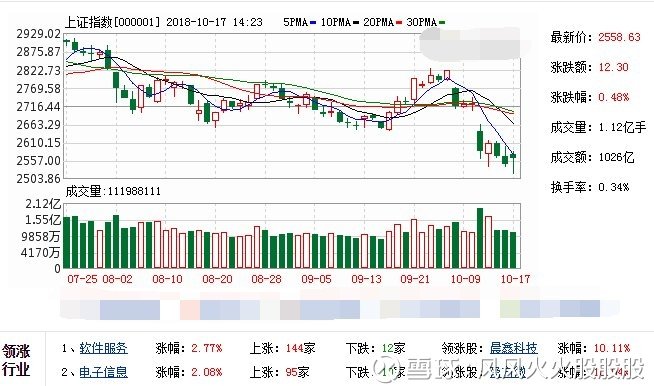Click the 成交额 value 1026亿

coord(616,157)
